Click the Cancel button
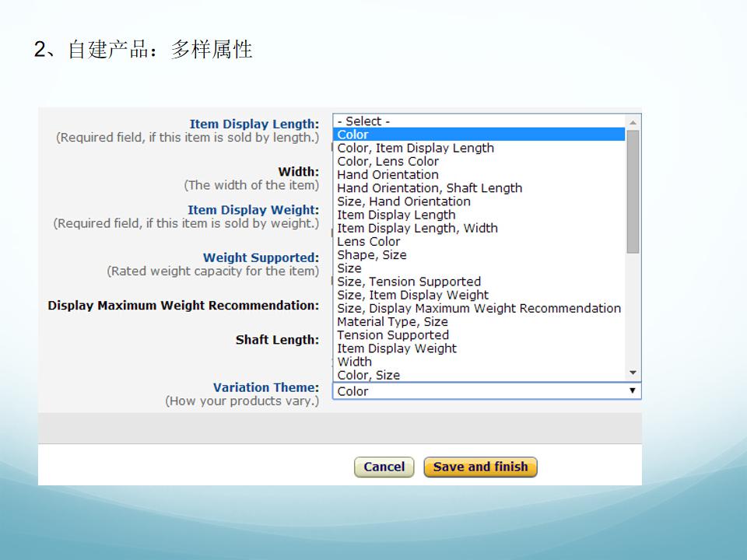The image size is (747, 560). 384,467
